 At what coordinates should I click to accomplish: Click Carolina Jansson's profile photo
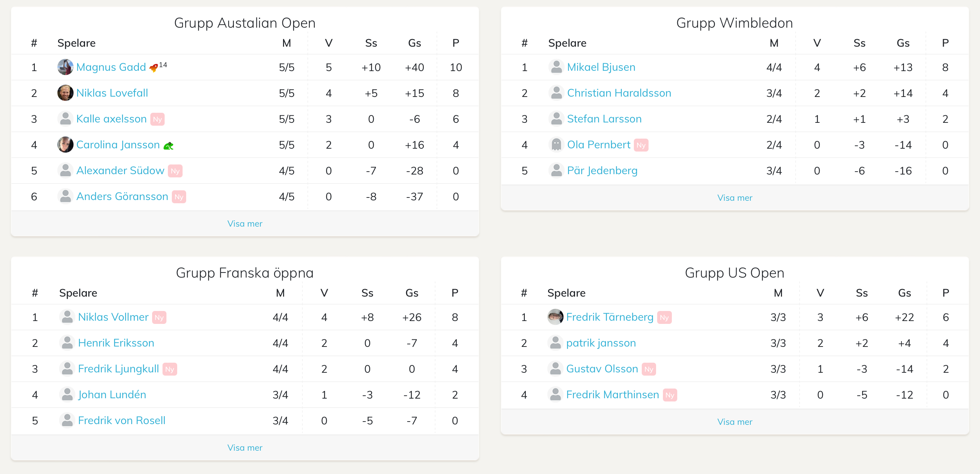pyautogui.click(x=65, y=145)
